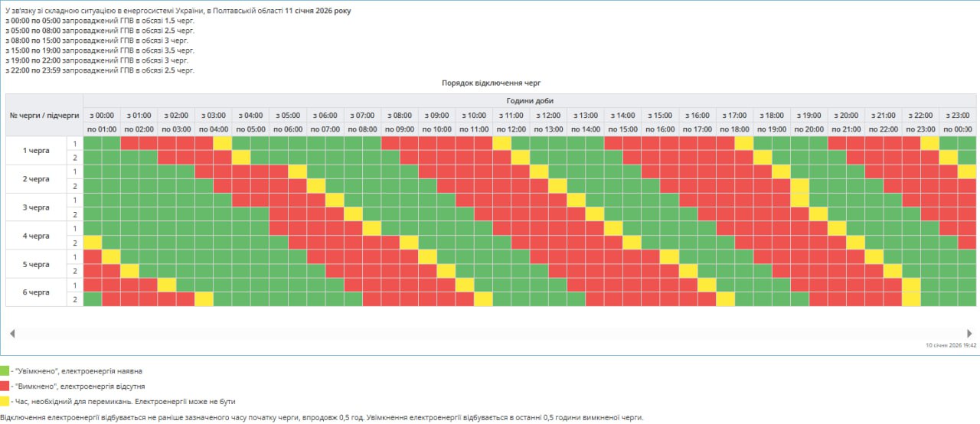Viewport: 980px width, 424px height.
Task: Click the "№ черги / підчерги" header cell
Action: [44, 115]
